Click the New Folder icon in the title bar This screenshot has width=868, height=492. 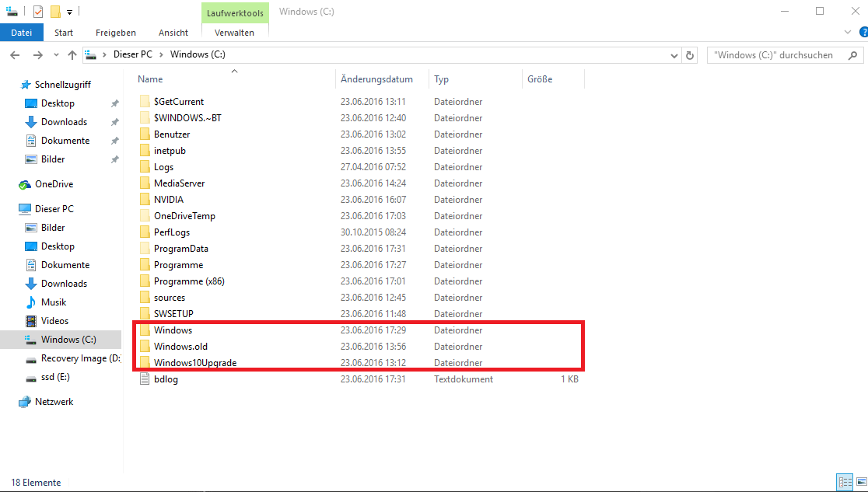pyautogui.click(x=55, y=12)
